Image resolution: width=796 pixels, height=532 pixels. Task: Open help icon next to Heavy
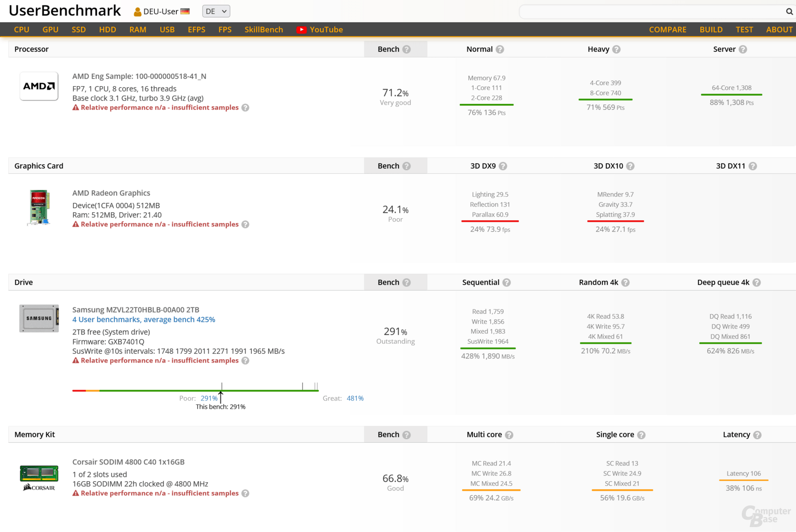617,49
